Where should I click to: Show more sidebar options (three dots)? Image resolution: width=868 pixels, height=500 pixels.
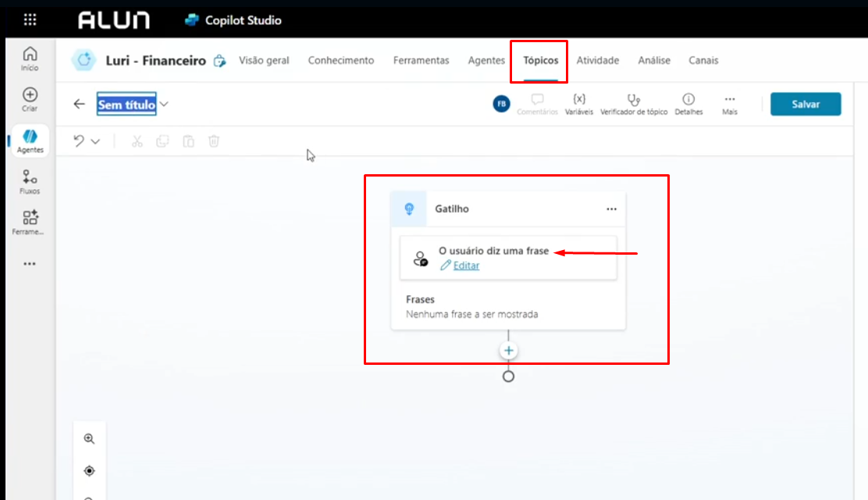[x=30, y=264]
